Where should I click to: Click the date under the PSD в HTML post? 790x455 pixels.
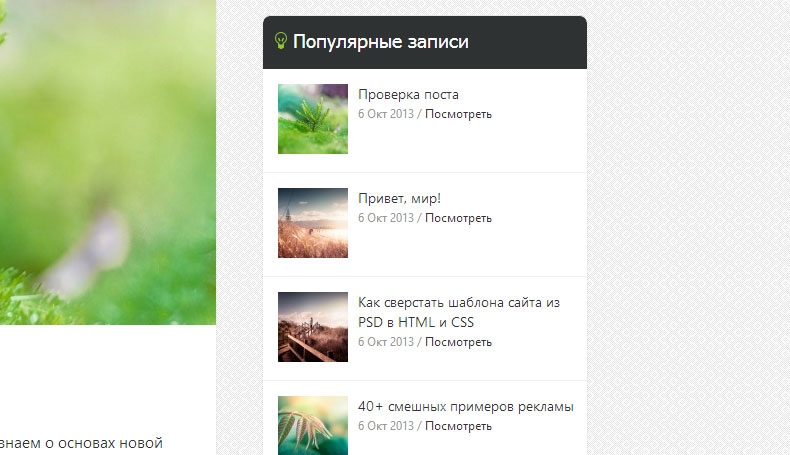pyautogui.click(x=385, y=342)
